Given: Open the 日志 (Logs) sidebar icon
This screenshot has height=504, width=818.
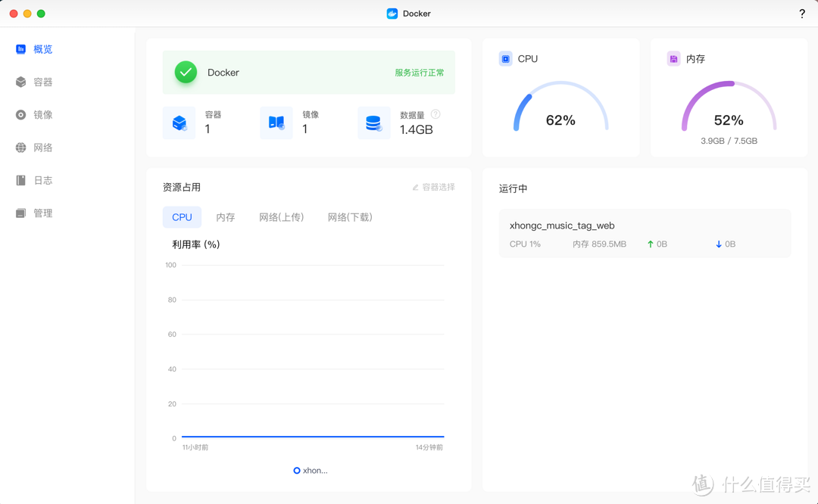Looking at the screenshot, I should [x=20, y=180].
